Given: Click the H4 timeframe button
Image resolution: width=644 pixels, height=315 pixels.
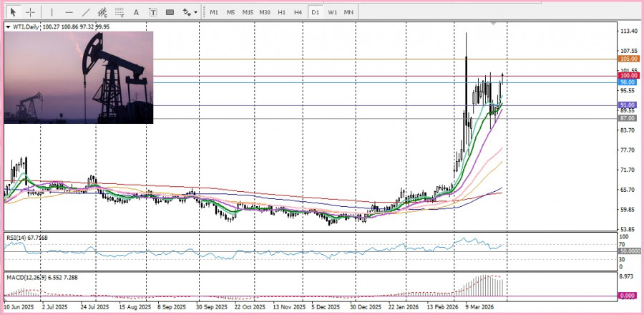Looking at the screenshot, I should coord(298,12).
